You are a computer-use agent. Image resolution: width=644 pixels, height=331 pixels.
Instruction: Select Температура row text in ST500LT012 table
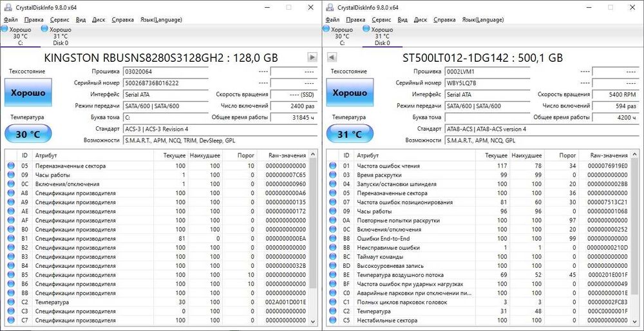pos(374,311)
